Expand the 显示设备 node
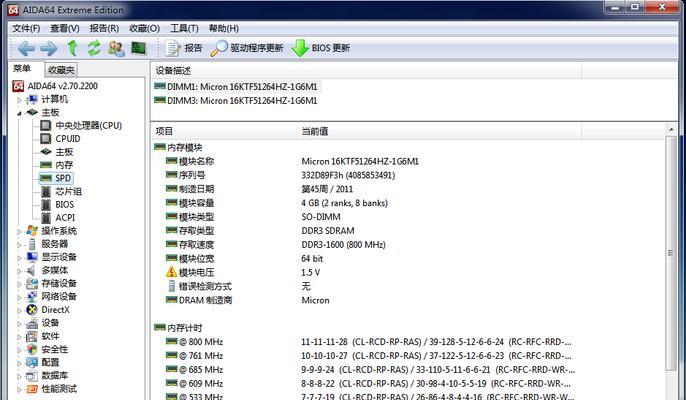686x400 pixels. pyautogui.click(x=19, y=258)
